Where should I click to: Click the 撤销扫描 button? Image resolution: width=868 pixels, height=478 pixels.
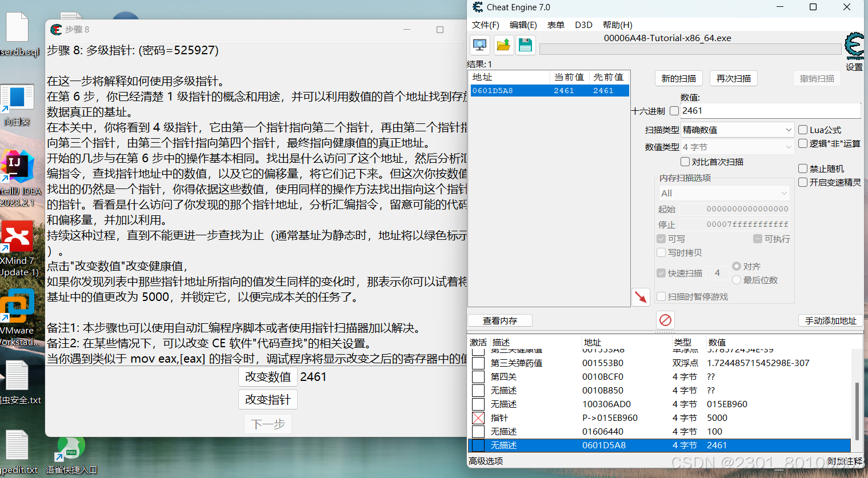817,78
